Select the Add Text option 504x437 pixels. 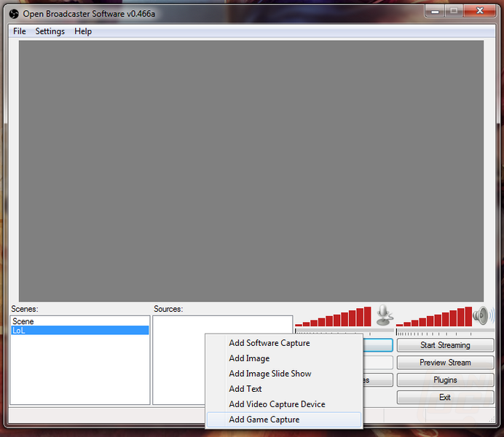(x=245, y=389)
